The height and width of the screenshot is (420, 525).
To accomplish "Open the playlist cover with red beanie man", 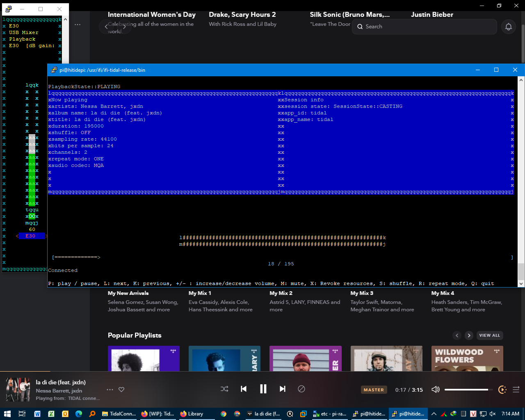I will pos(305,358).
